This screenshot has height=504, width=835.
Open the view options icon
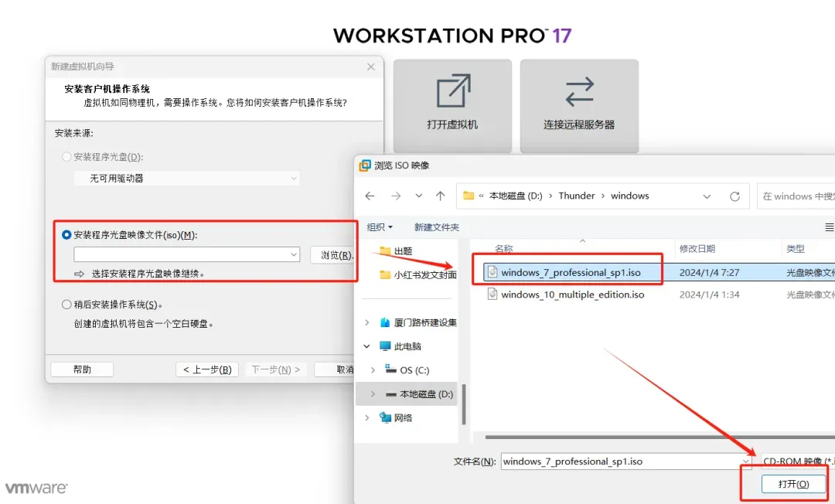point(829,227)
